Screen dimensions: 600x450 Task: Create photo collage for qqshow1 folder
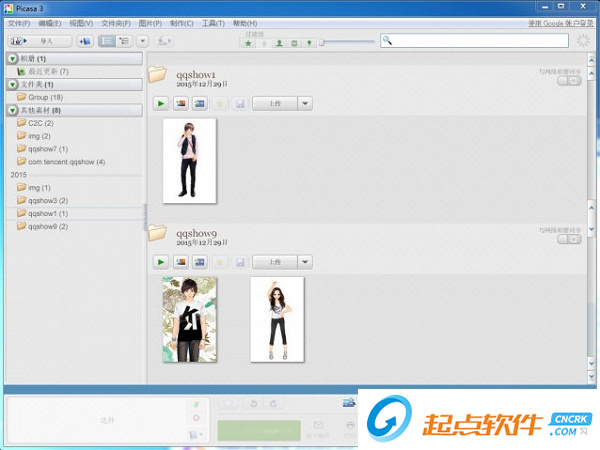pyautogui.click(x=181, y=103)
